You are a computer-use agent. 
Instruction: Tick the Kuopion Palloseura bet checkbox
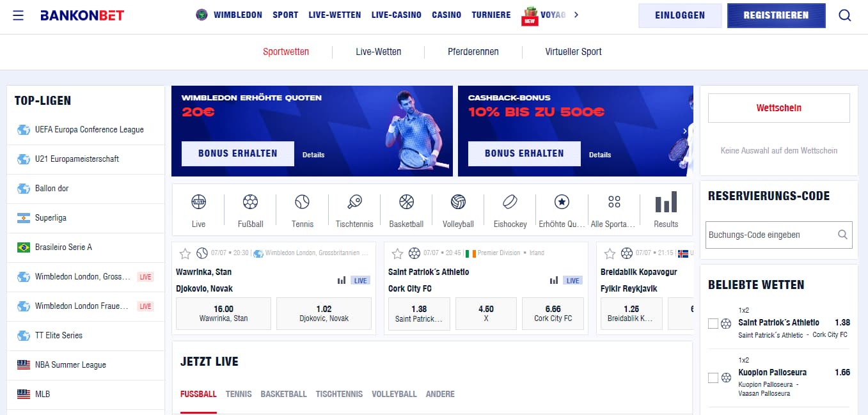tap(713, 378)
